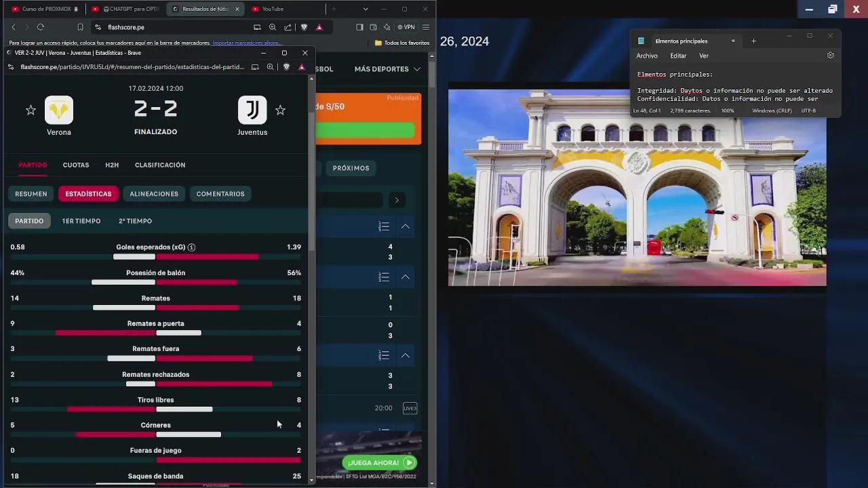Select the COMENTARIOS sub-tab

pyautogui.click(x=220, y=194)
